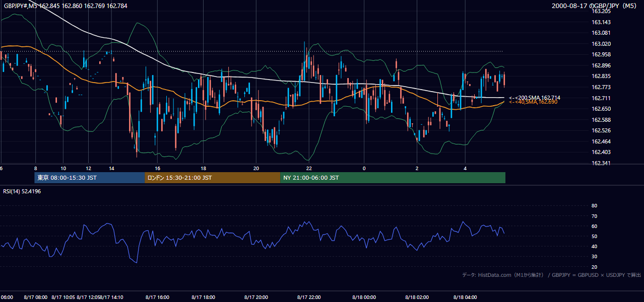
Task: Click the NY 21:00-06:00 JST session bar
Action: [393, 178]
